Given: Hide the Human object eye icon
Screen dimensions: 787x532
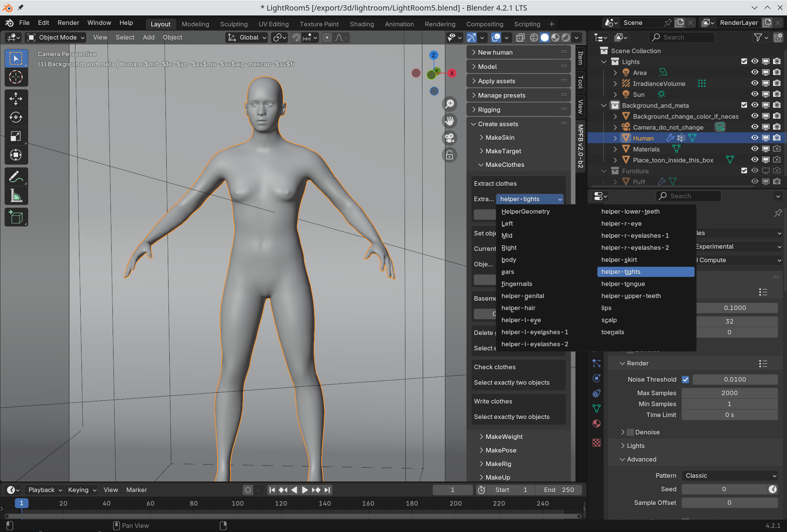Looking at the screenshot, I should (755, 138).
